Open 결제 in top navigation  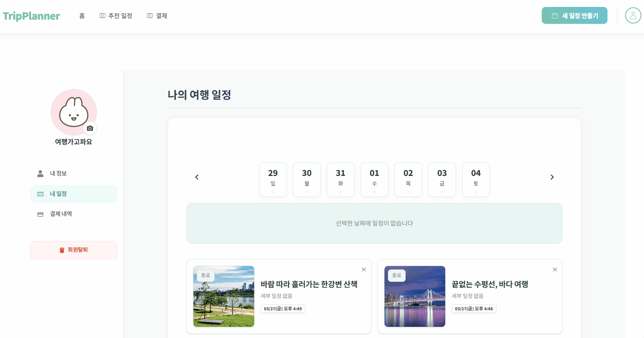(x=157, y=16)
